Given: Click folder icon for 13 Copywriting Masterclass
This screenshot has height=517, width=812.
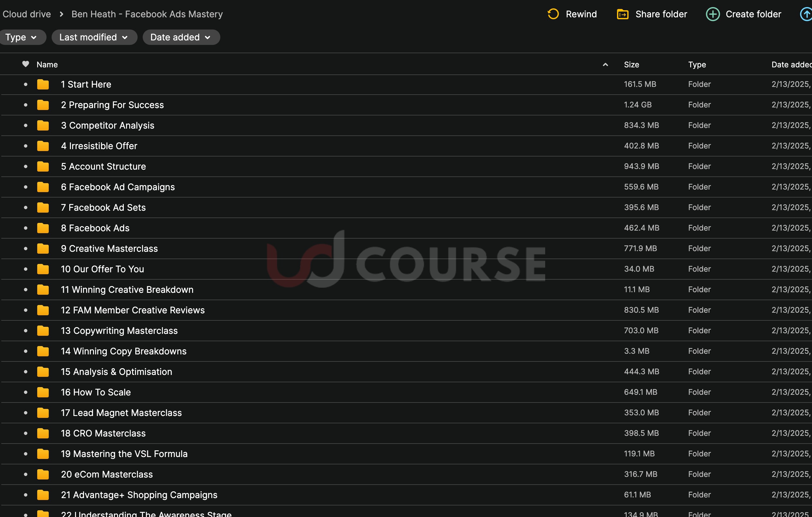Looking at the screenshot, I should tap(43, 331).
